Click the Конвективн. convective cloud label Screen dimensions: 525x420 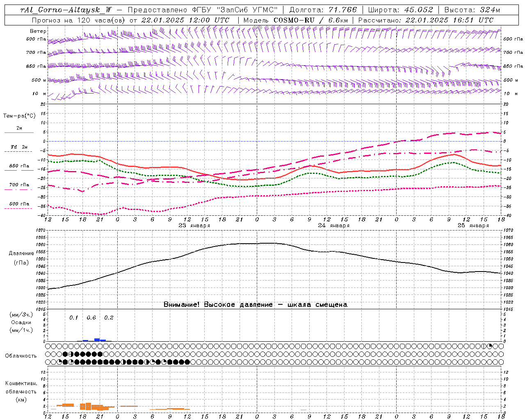click(21, 383)
